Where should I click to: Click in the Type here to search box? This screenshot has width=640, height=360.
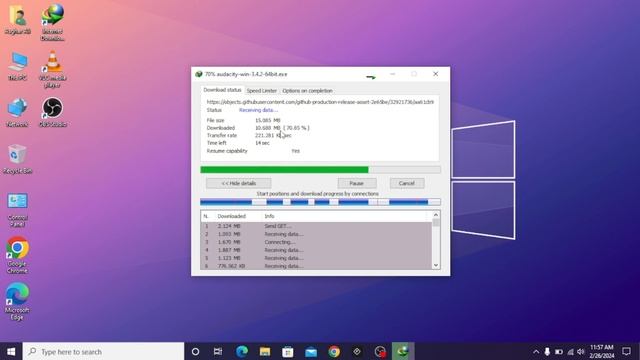pos(103,351)
